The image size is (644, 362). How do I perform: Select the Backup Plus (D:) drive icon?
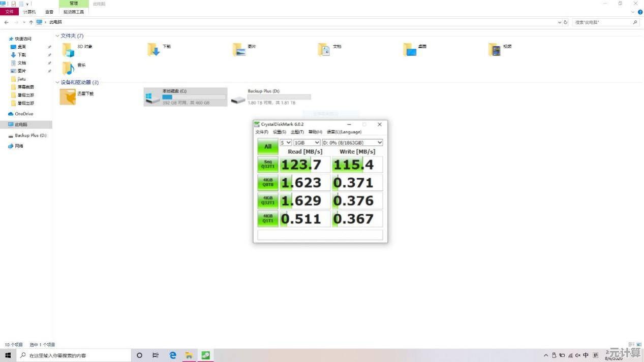click(238, 99)
